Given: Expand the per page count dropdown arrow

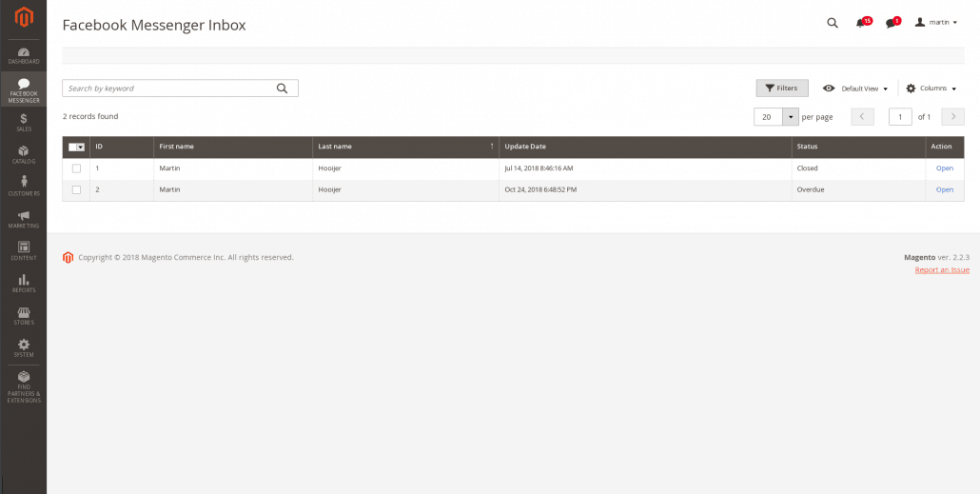Looking at the screenshot, I should [x=790, y=117].
